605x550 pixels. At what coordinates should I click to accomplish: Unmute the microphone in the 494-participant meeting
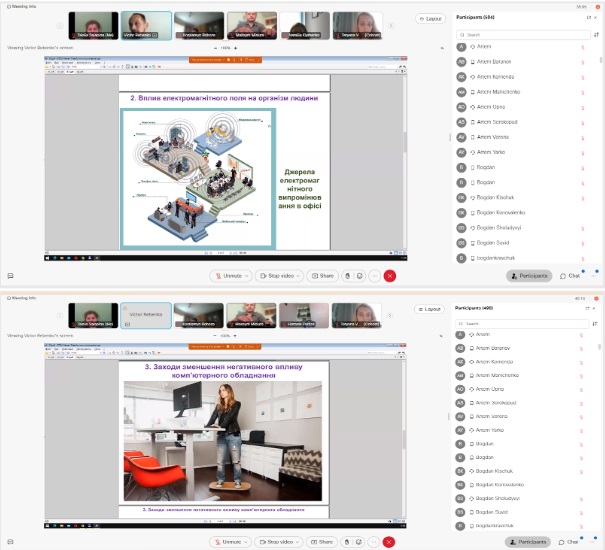pos(229,275)
